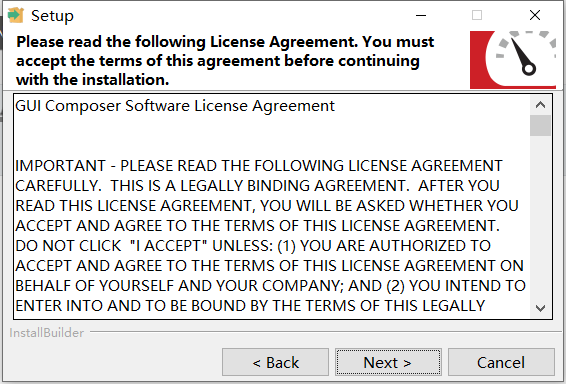This screenshot has width=566, height=384.
Task: Proceed with the Next > button
Action: tap(388, 362)
